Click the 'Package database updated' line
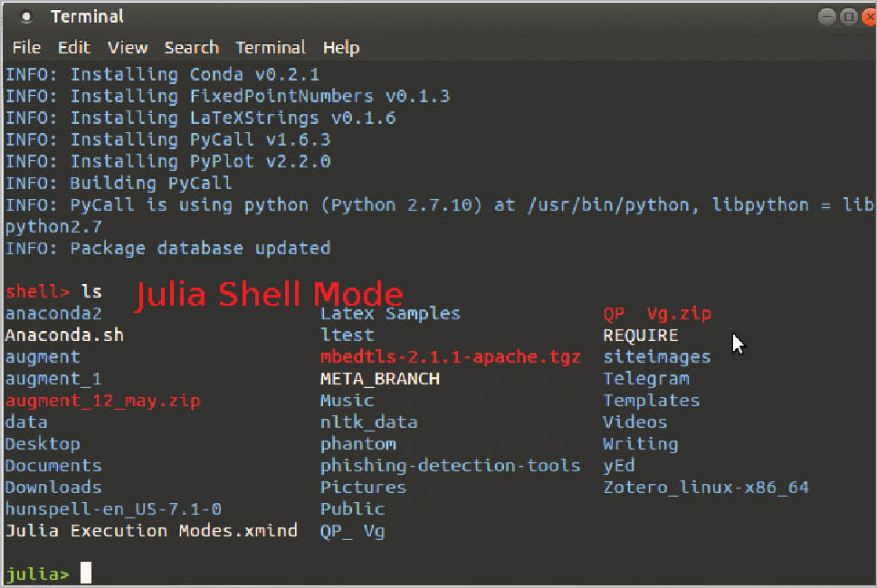Screen dimensions: 877x588 200,248
